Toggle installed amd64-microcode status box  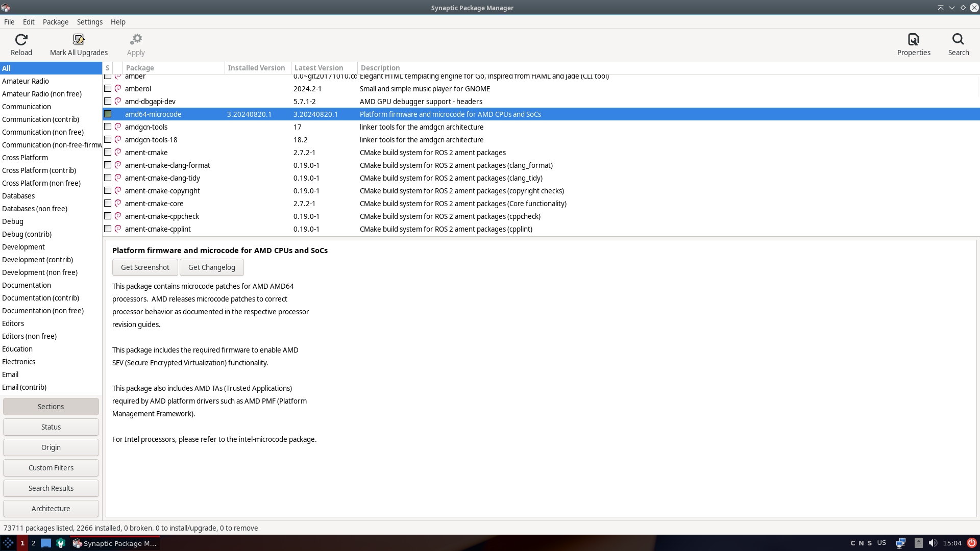pyautogui.click(x=108, y=114)
